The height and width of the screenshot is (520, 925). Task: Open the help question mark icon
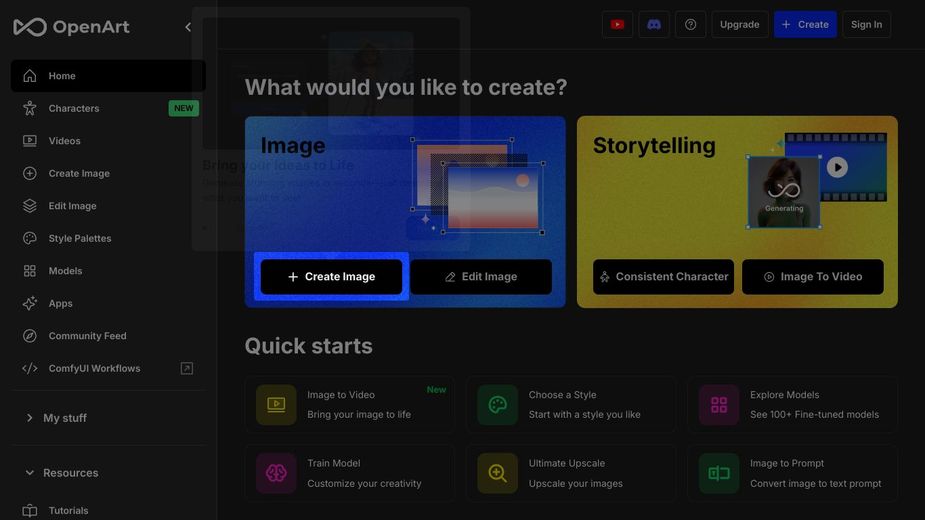tap(690, 24)
